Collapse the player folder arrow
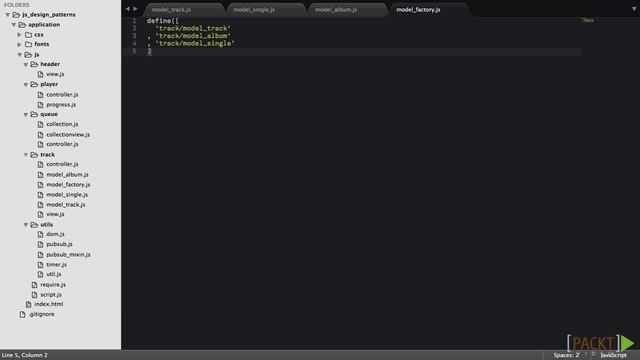The height and width of the screenshot is (360, 640). (x=26, y=84)
